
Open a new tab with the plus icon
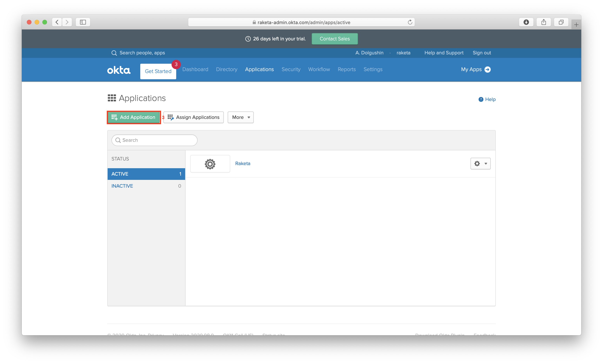(x=576, y=24)
